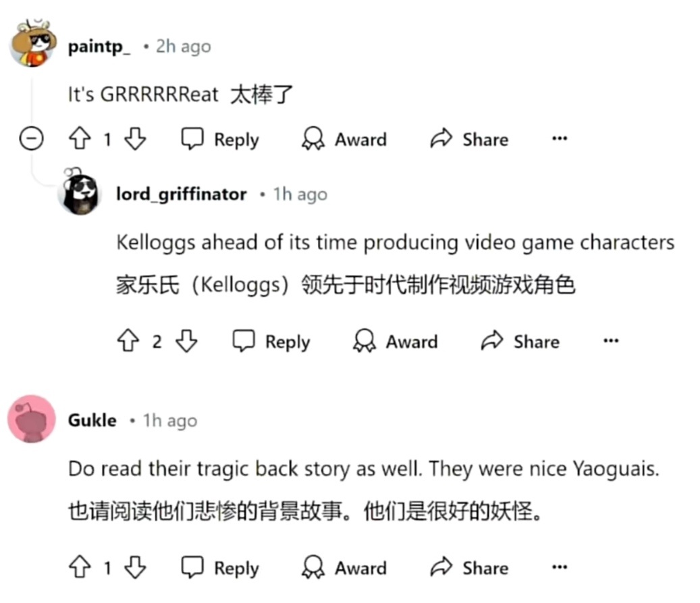Click Gukle's pink Snoo avatar
The height and width of the screenshot is (603, 700).
tap(31, 419)
